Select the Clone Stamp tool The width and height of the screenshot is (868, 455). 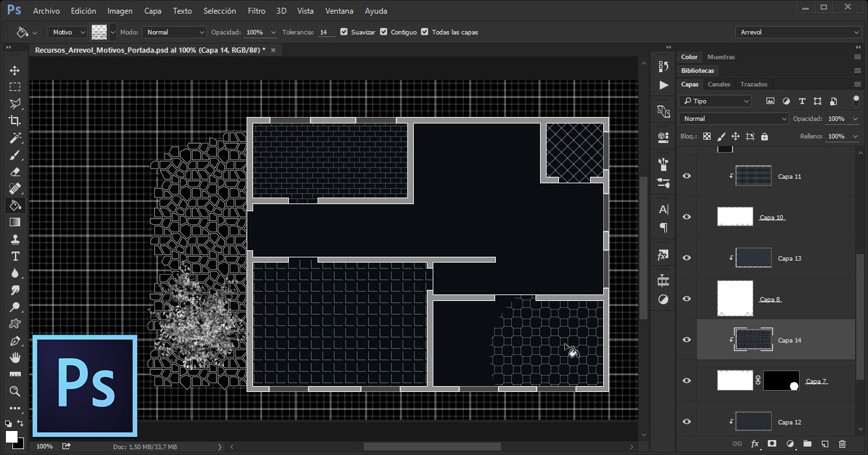tap(14, 239)
